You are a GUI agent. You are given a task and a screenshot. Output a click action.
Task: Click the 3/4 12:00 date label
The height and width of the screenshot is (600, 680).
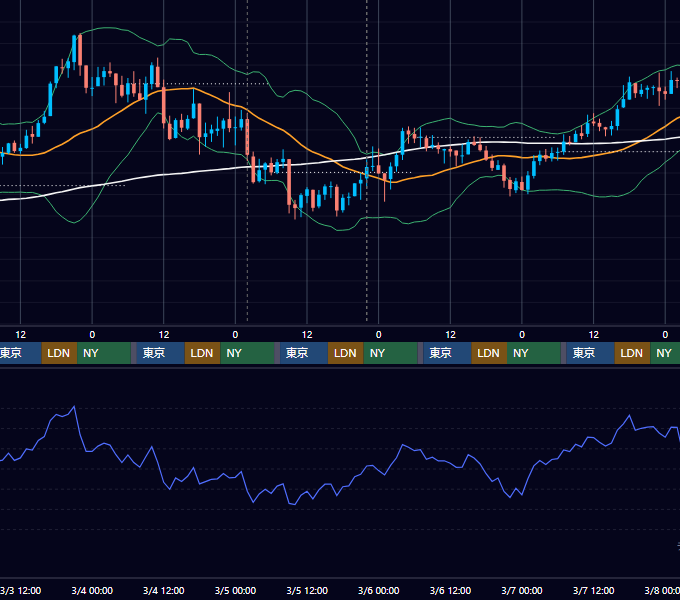pos(163,590)
